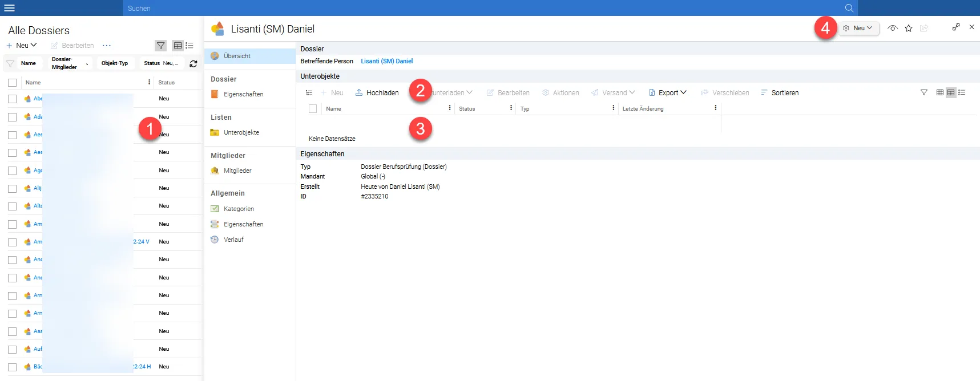This screenshot has height=381, width=980.
Task: Open the Unterobjekte filter funnel
Action: tap(924, 92)
